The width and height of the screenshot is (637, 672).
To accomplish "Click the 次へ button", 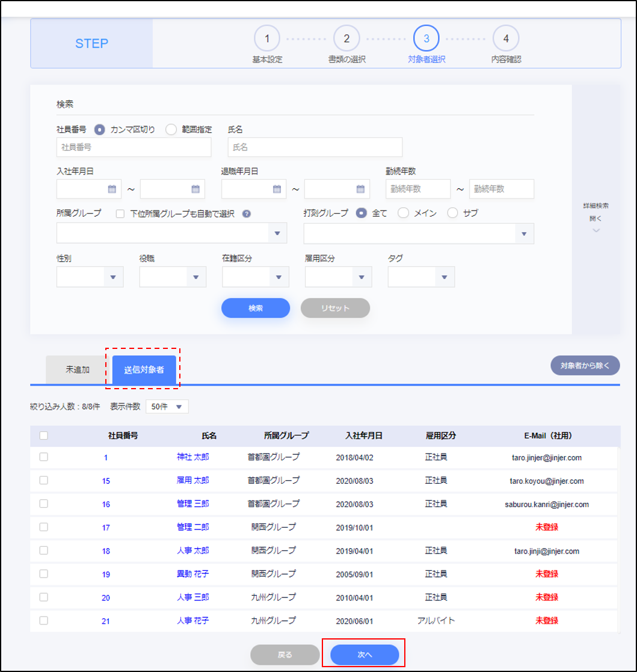I will [365, 655].
